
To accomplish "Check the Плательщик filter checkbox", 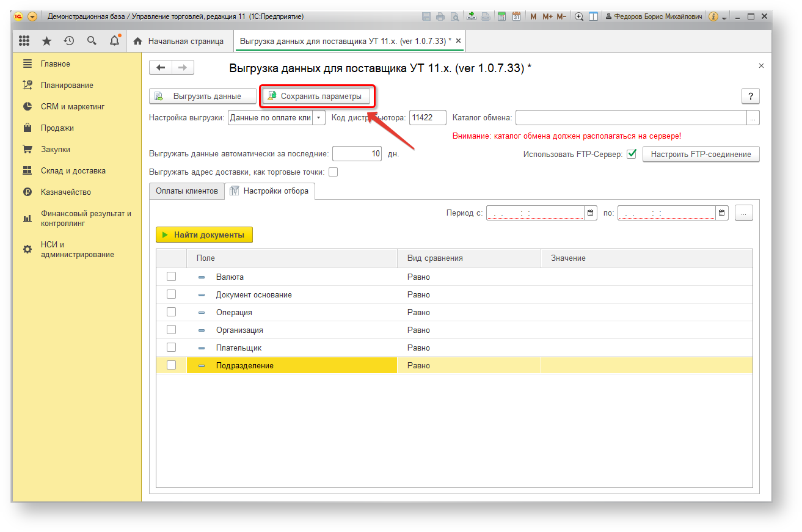I will pos(171,348).
